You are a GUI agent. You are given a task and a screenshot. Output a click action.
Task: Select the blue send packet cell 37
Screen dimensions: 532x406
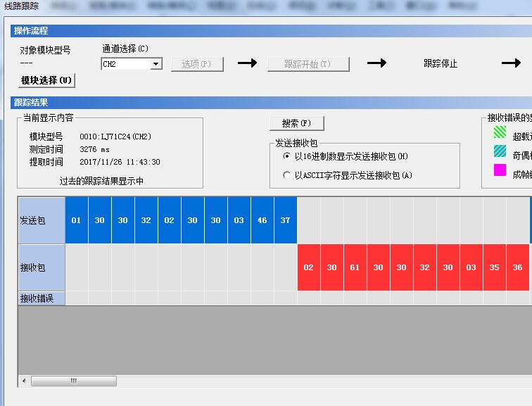pos(285,220)
